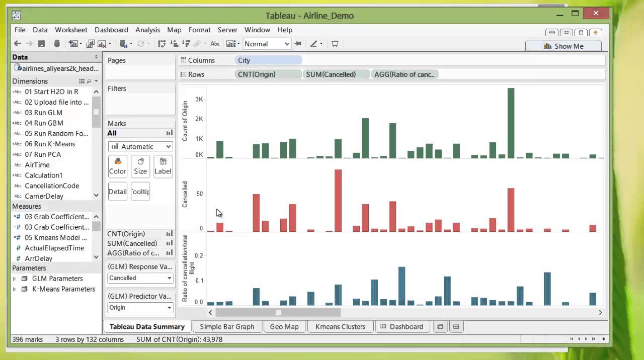Open the Size mark card
This screenshot has width=644, height=360.
click(140, 166)
